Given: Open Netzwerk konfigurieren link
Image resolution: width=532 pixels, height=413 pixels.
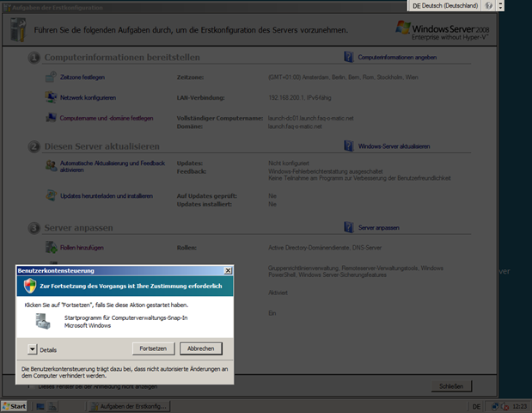Looking at the screenshot, I should (x=88, y=98).
